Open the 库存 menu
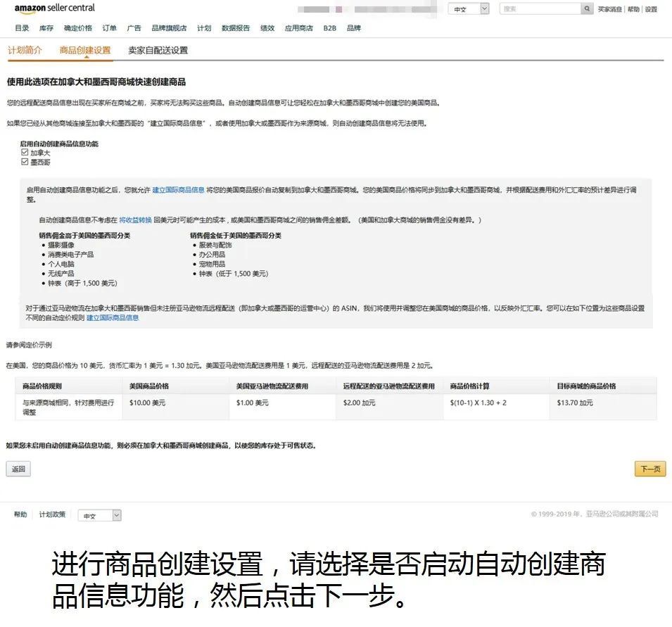The image size is (672, 627). tap(46, 28)
